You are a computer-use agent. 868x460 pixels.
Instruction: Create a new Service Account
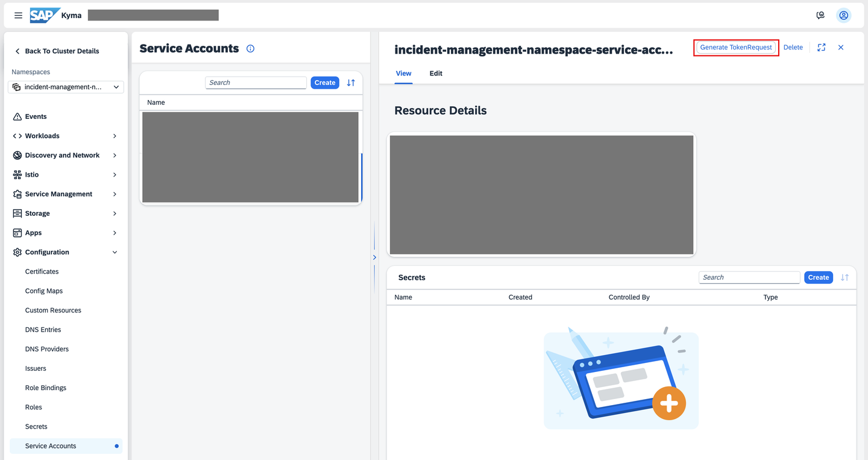point(325,83)
